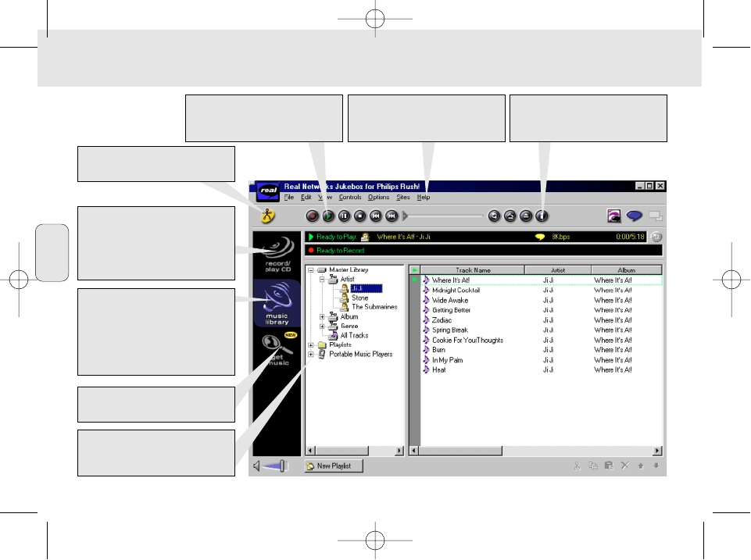Select the track 'In My Palm'
751x560 pixels.
pyautogui.click(x=447, y=360)
